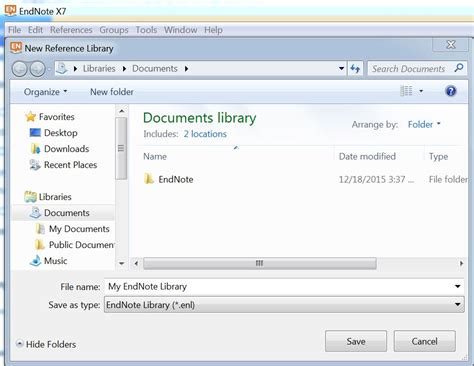The image size is (474, 366).
Task: Open the Window menu
Action: [180, 30]
